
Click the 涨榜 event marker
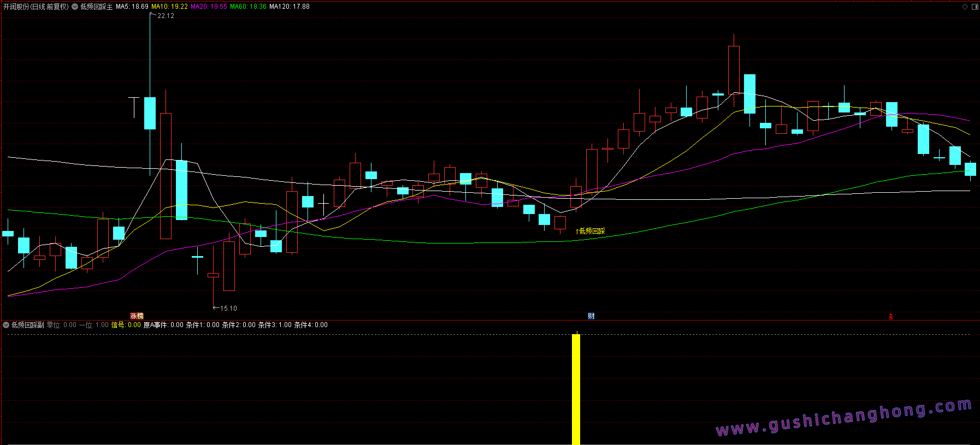tap(137, 316)
